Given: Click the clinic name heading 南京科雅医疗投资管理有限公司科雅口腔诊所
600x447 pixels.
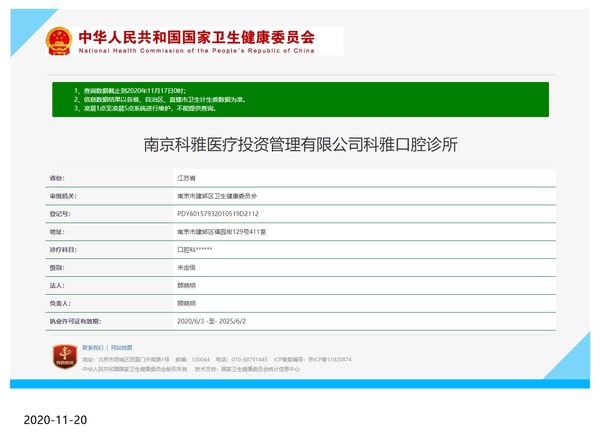Looking at the screenshot, I should click(x=300, y=145).
